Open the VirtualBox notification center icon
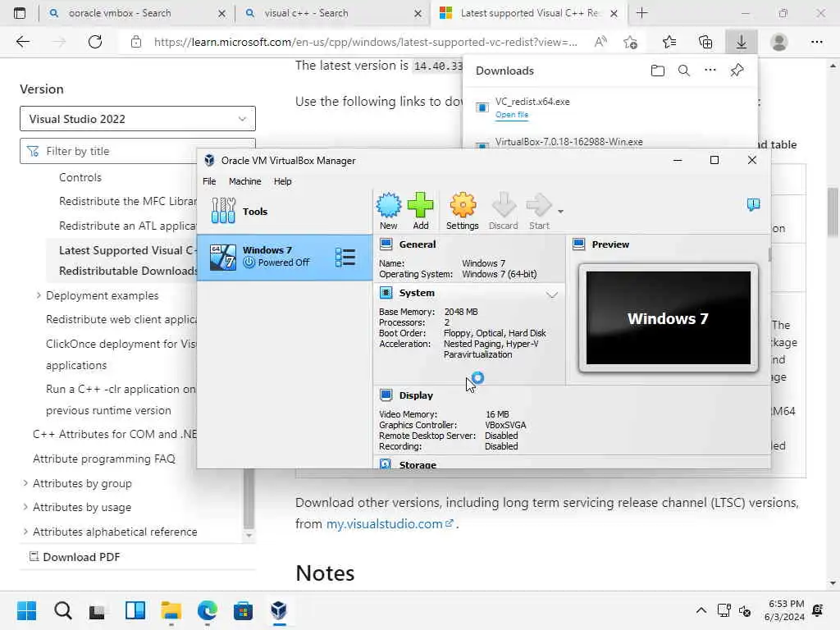The height and width of the screenshot is (630, 840). click(753, 204)
